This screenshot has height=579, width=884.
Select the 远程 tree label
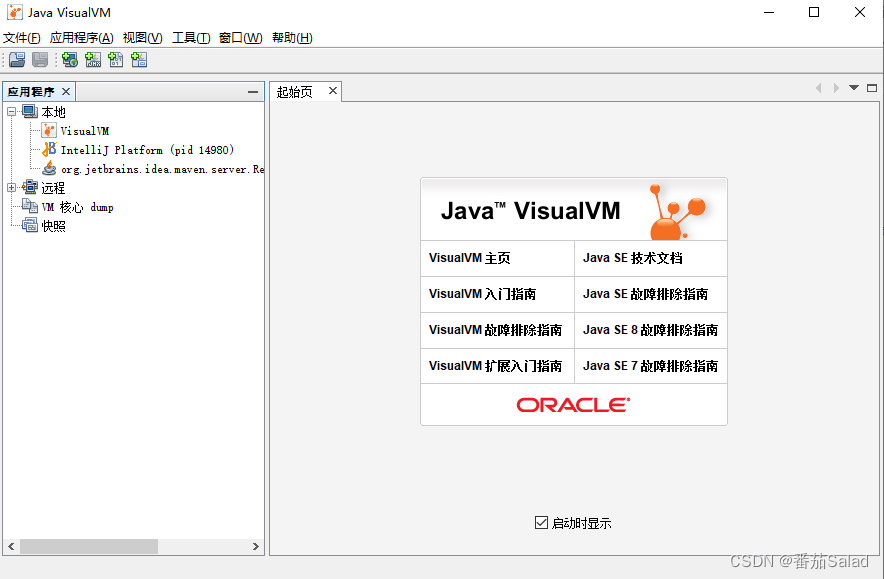click(54, 188)
